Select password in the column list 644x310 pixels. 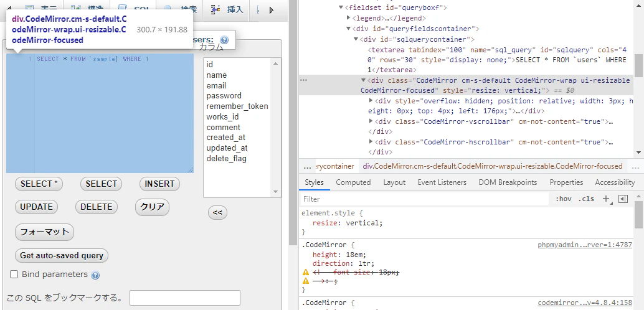point(237,96)
